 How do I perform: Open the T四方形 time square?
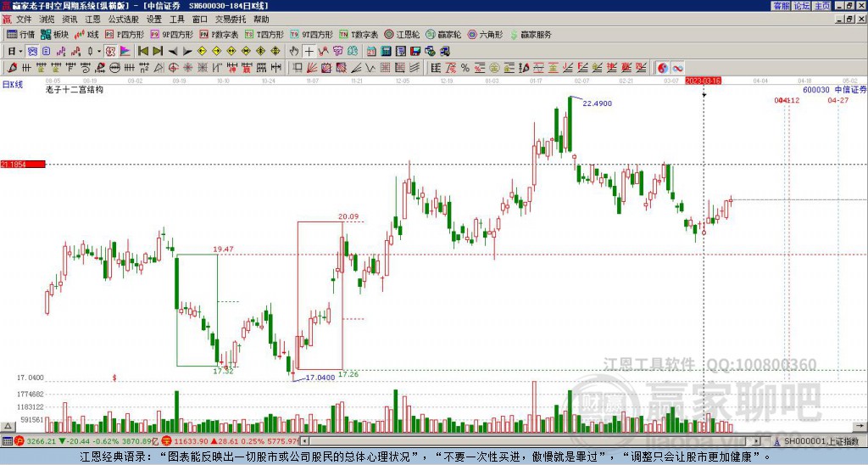pyautogui.click(x=264, y=34)
